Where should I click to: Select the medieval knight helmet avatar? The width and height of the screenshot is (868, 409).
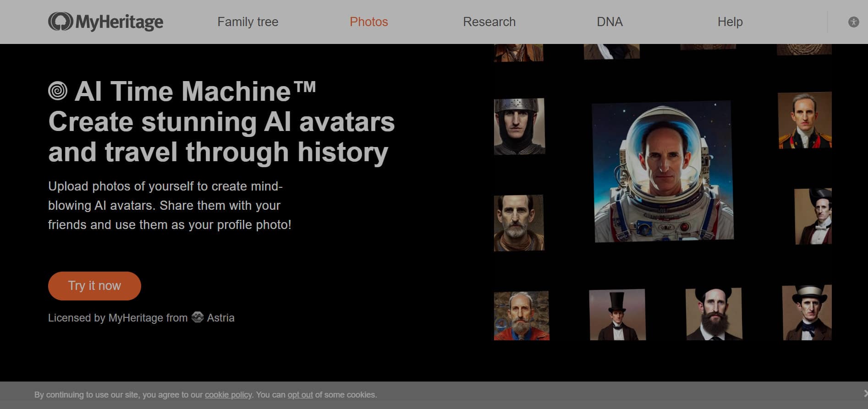tap(519, 126)
